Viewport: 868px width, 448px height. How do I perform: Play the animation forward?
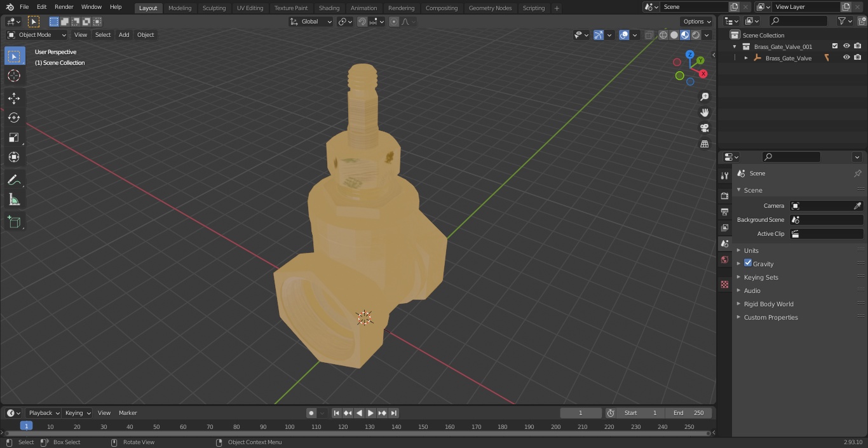click(371, 413)
